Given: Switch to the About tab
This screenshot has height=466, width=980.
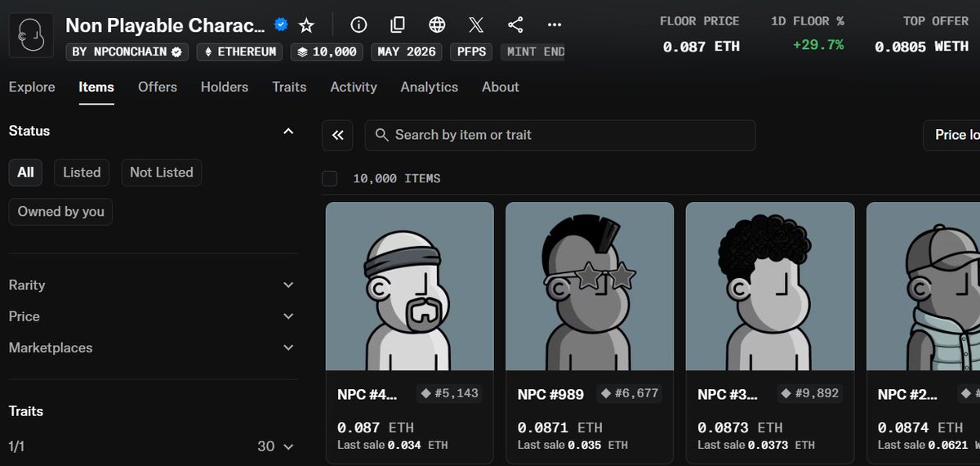Looking at the screenshot, I should pos(501,87).
